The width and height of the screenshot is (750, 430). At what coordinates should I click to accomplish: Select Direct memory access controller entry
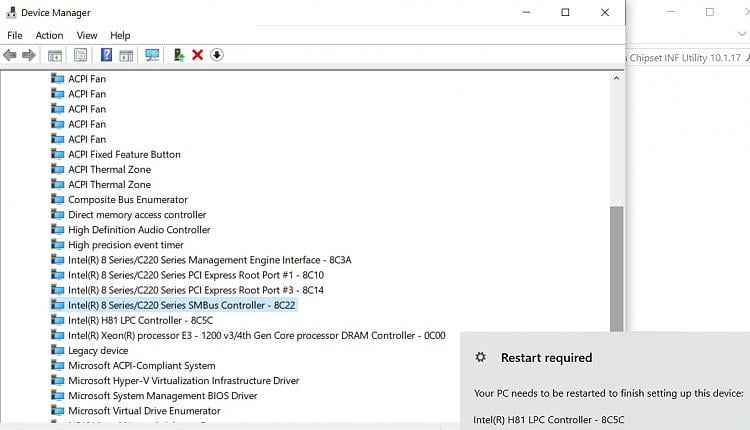[137, 215]
